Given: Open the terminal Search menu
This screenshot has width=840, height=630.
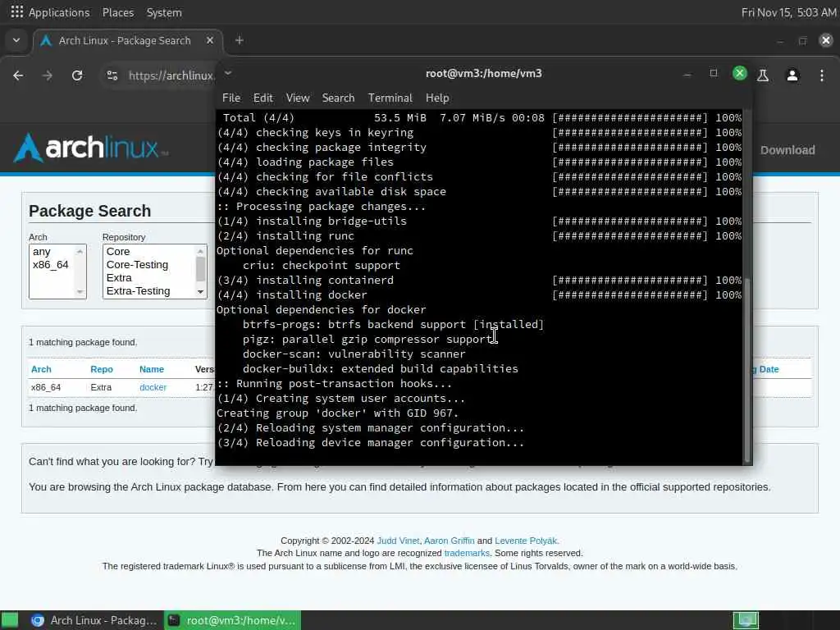Looking at the screenshot, I should point(338,98).
